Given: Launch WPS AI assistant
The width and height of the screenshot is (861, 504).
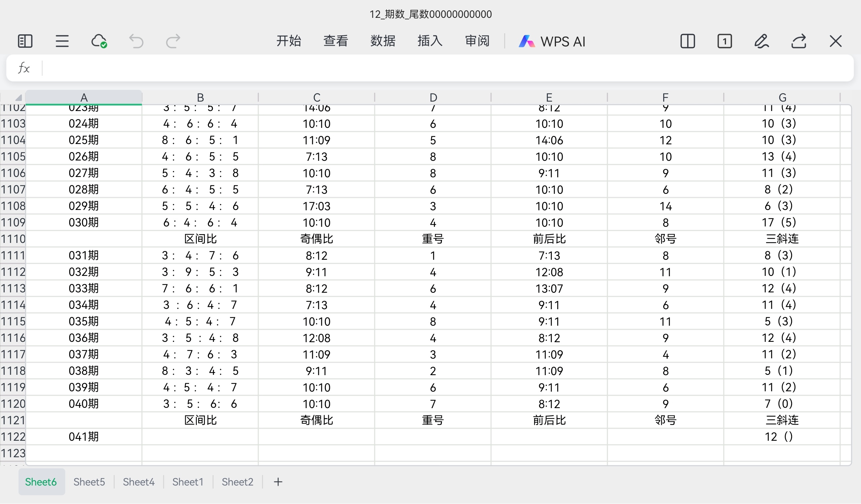Looking at the screenshot, I should [552, 41].
